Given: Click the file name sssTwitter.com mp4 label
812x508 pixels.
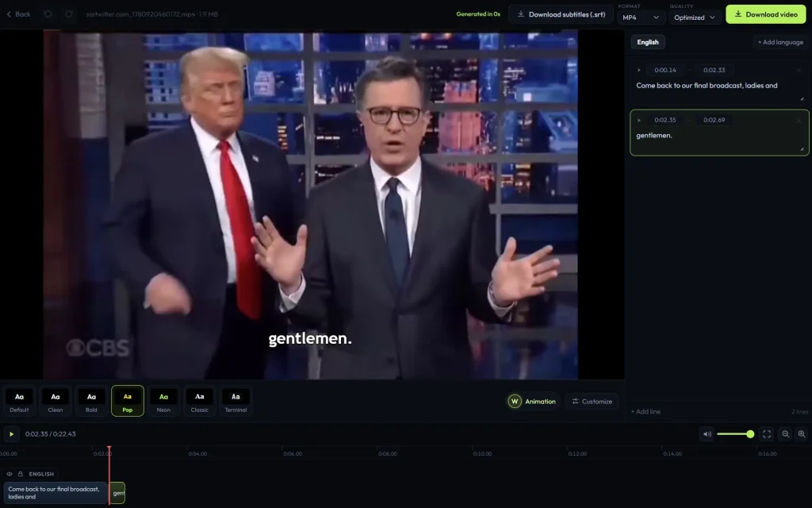Looking at the screenshot, I should [151, 14].
